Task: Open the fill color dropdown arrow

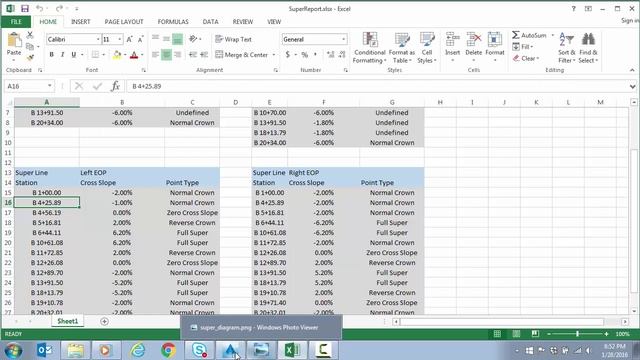Action: [x=124, y=55]
